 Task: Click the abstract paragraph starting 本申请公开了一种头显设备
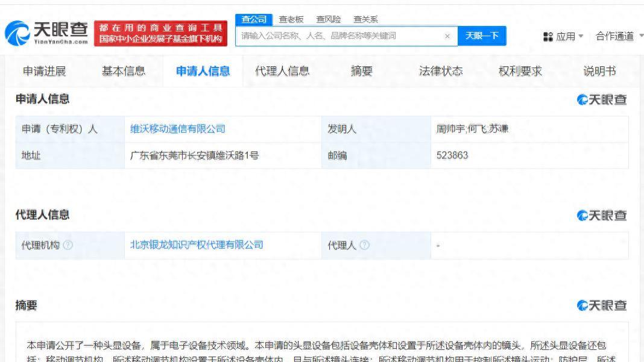tap(322, 352)
